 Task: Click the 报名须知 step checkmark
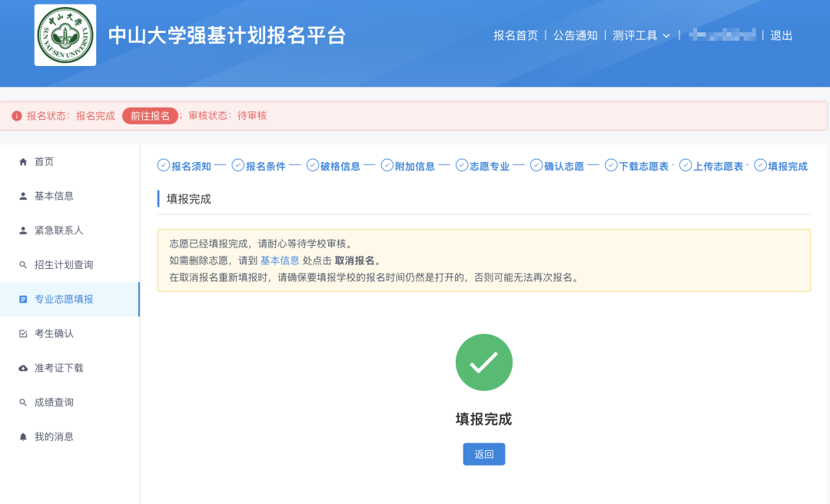tap(164, 165)
